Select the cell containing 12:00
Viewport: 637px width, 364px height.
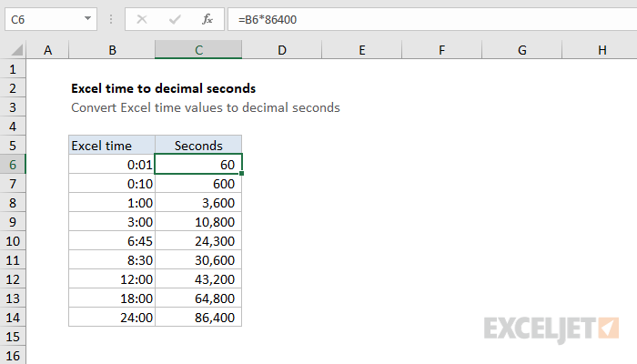(112, 279)
